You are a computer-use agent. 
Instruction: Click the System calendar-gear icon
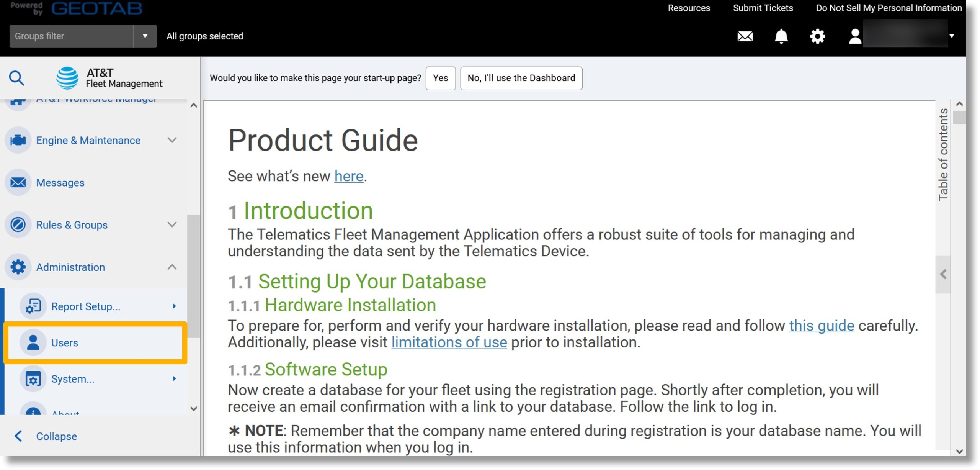(33, 379)
